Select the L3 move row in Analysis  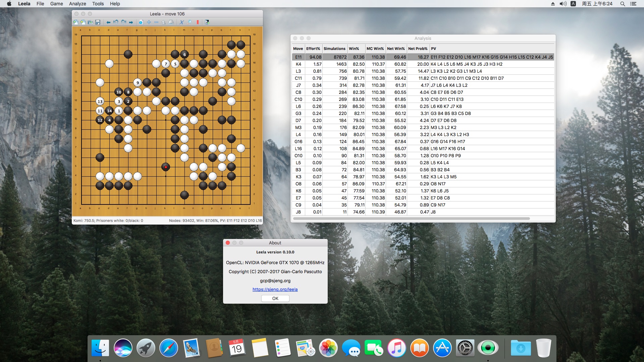pyautogui.click(x=423, y=71)
